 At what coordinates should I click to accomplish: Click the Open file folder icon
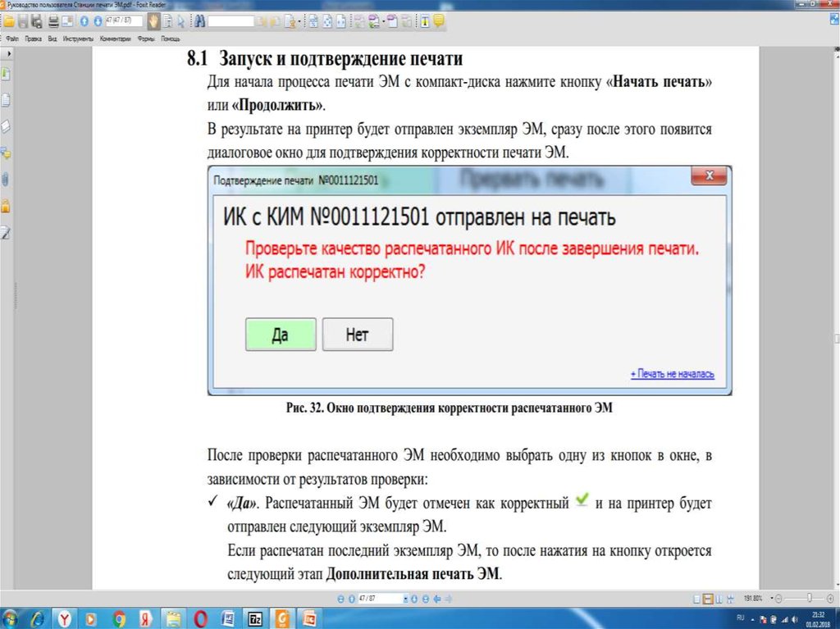8,21
